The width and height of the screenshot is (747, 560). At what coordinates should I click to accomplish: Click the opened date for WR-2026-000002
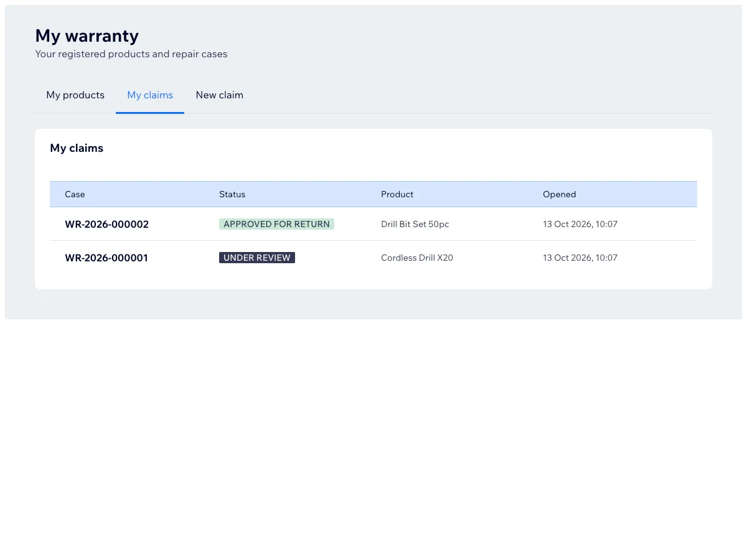(580, 224)
